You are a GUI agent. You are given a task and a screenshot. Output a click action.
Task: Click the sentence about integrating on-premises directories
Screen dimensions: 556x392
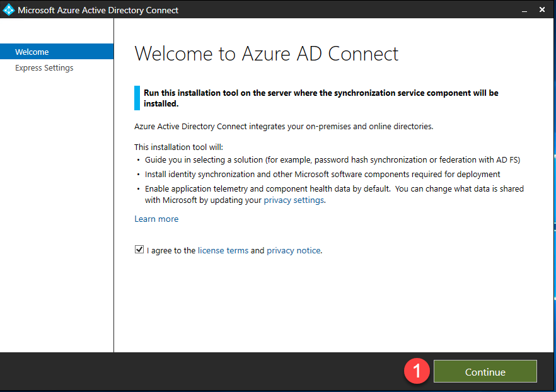[284, 126]
